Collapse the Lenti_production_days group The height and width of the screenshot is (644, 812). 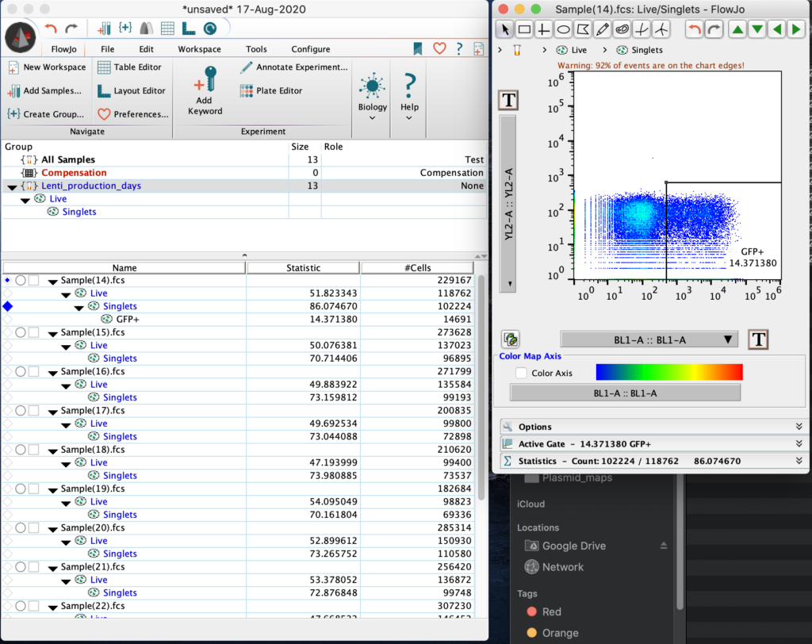(x=12, y=186)
